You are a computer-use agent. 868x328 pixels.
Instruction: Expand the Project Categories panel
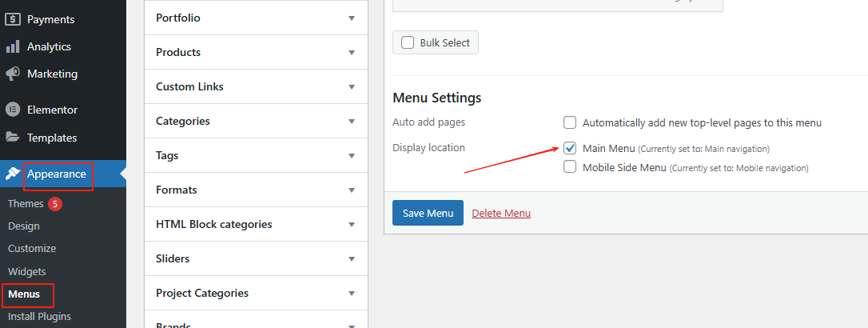point(351,293)
